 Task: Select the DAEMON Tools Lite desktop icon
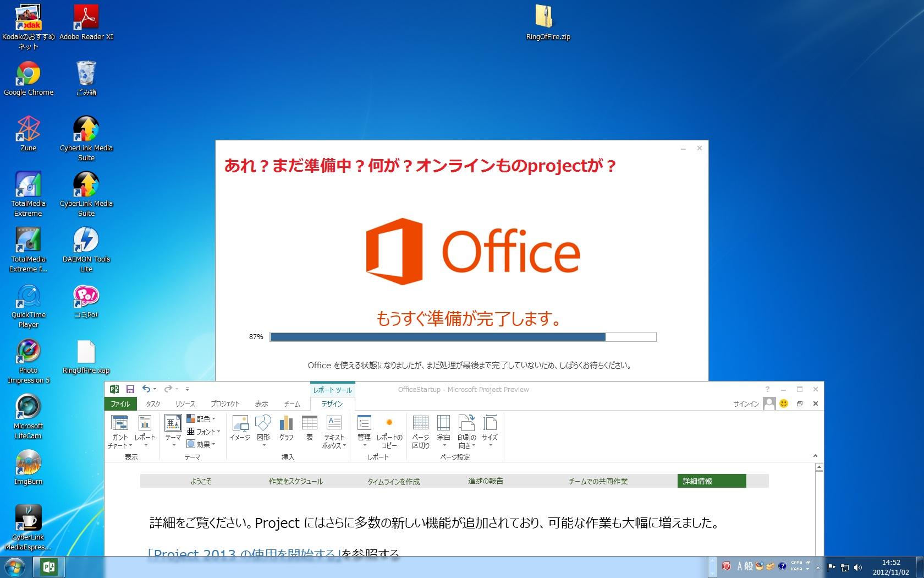86,250
